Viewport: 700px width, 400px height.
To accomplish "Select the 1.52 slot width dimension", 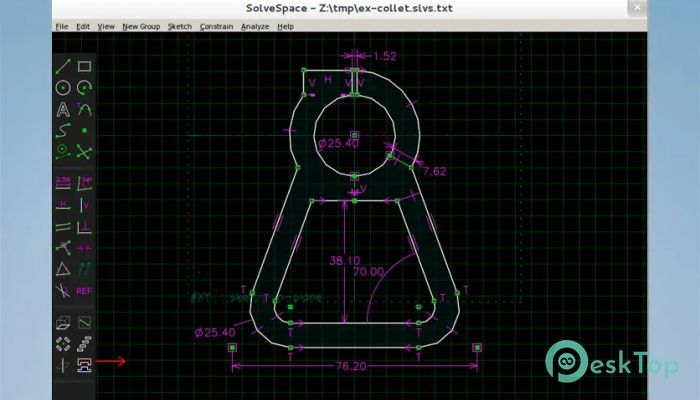I will (x=385, y=56).
